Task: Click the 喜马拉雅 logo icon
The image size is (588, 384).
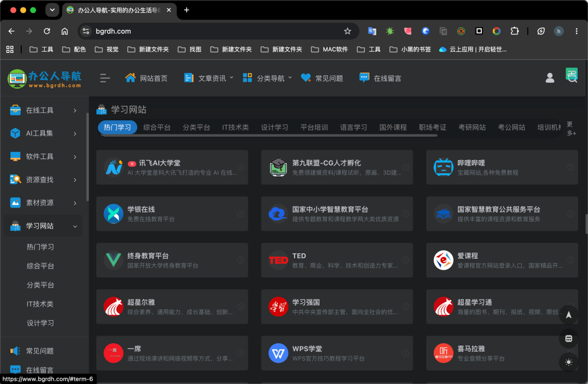Action: [x=443, y=353]
